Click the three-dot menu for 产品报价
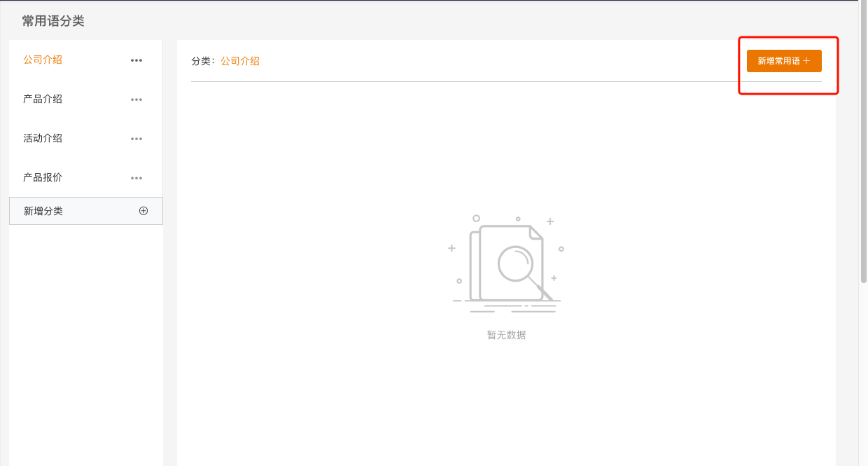868x466 pixels. coord(136,178)
